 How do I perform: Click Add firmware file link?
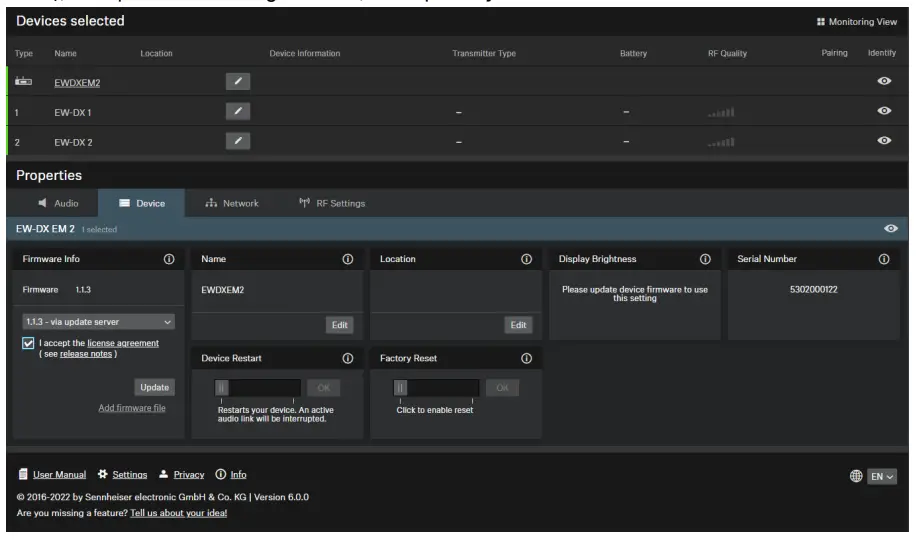coord(132,408)
